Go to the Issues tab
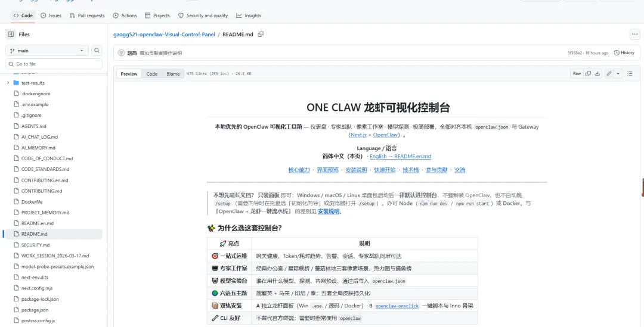 51,15
